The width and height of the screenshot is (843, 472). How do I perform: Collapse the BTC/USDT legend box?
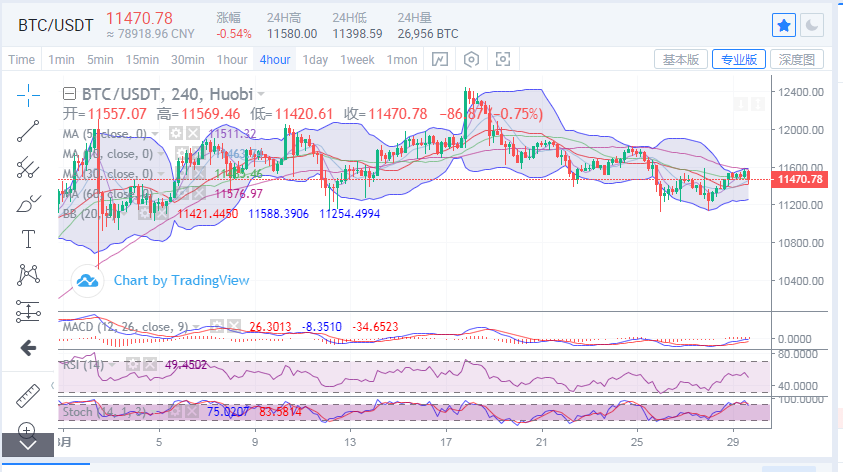click(69, 94)
